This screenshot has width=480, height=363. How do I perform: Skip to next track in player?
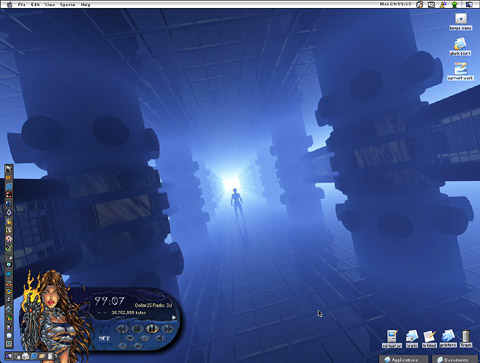tap(167, 329)
